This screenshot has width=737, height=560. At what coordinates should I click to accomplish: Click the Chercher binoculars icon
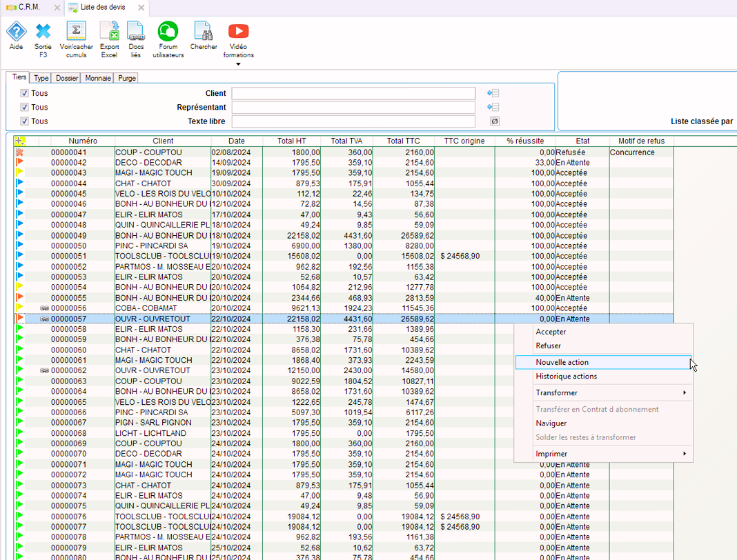[204, 32]
